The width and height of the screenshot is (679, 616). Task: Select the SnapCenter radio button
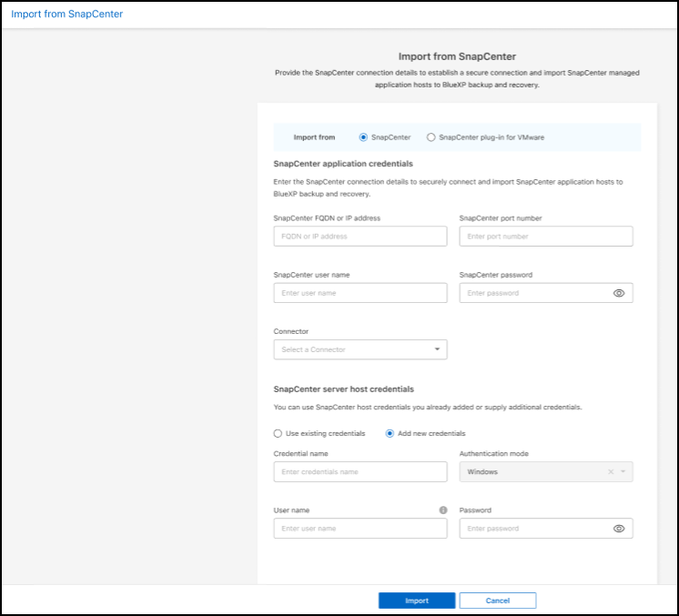coord(364,137)
